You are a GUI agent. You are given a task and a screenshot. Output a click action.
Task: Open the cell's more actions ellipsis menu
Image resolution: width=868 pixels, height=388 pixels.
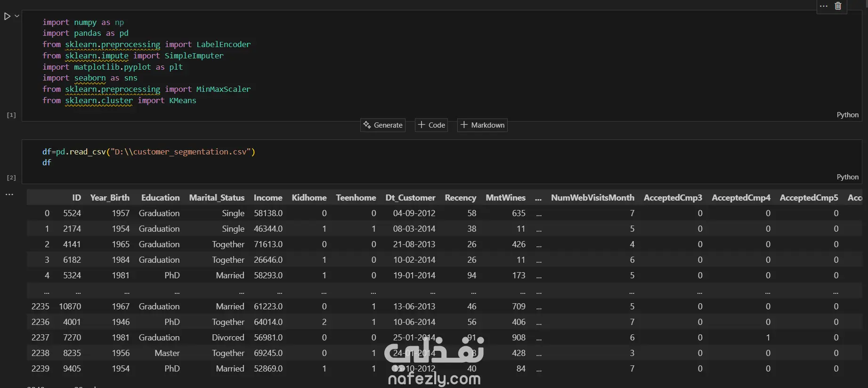pos(824,6)
